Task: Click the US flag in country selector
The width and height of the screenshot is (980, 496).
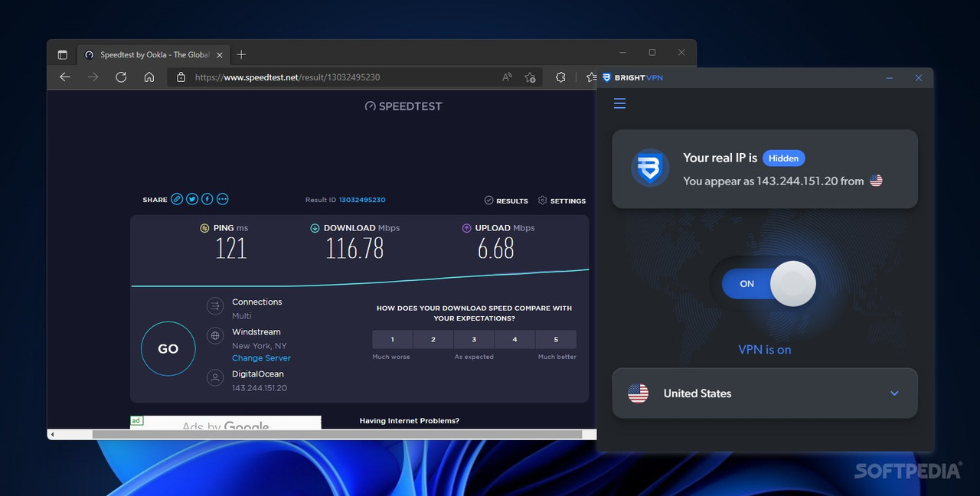Action: click(638, 393)
